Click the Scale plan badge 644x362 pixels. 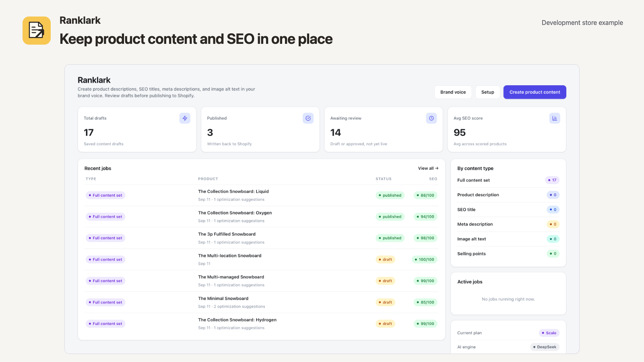[549, 333]
